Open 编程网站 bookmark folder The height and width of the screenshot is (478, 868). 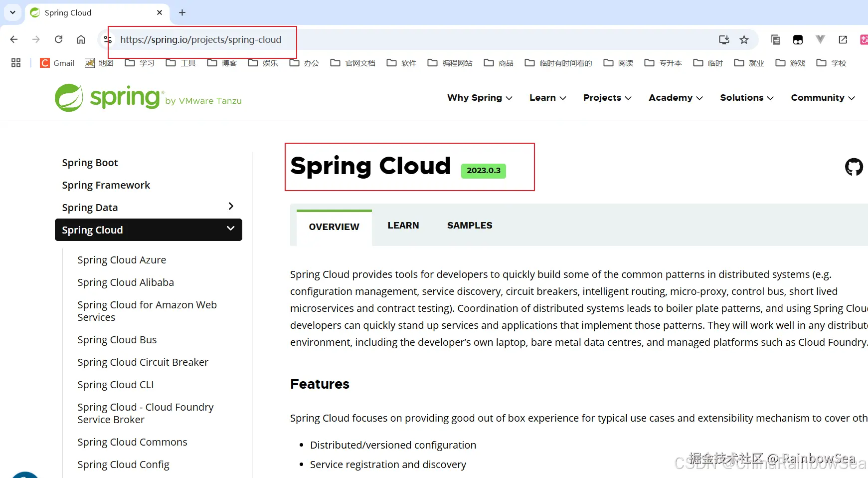click(x=450, y=63)
